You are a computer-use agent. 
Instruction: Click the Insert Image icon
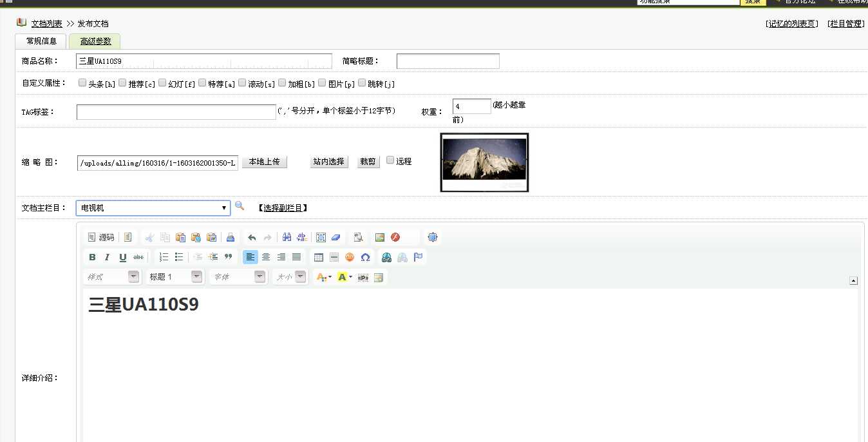[380, 237]
